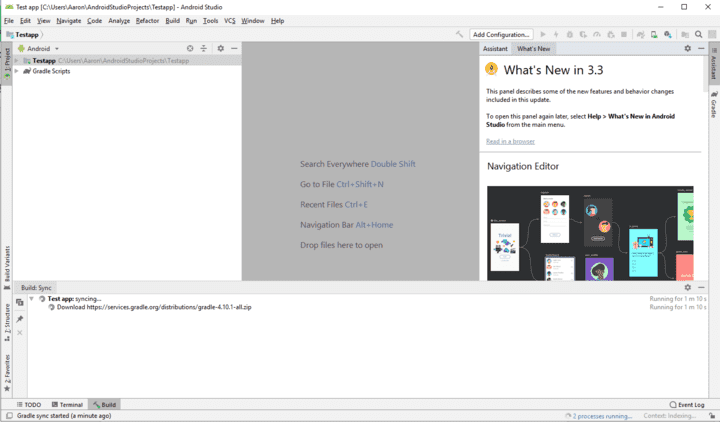Hide the Assistant panel with minimize icon
Viewport: 720px width, 422px height.
(701, 48)
